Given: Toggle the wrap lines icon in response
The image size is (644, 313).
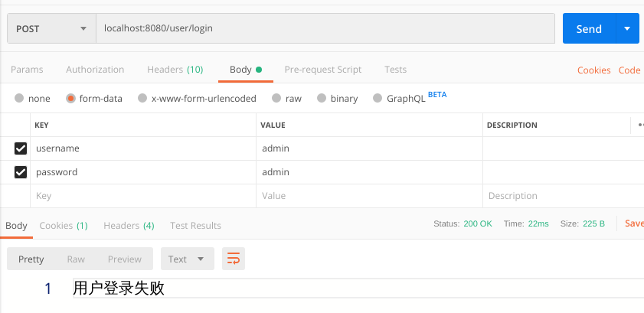Looking at the screenshot, I should pos(233,259).
